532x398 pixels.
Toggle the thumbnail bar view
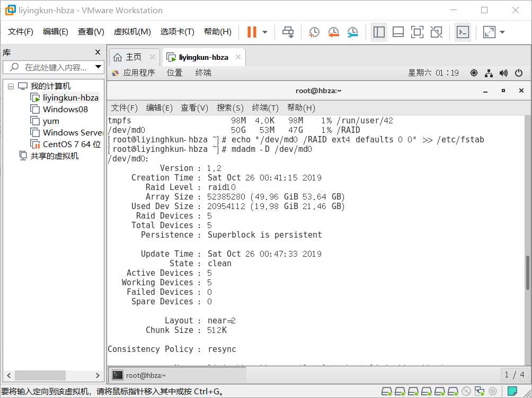[x=398, y=32]
